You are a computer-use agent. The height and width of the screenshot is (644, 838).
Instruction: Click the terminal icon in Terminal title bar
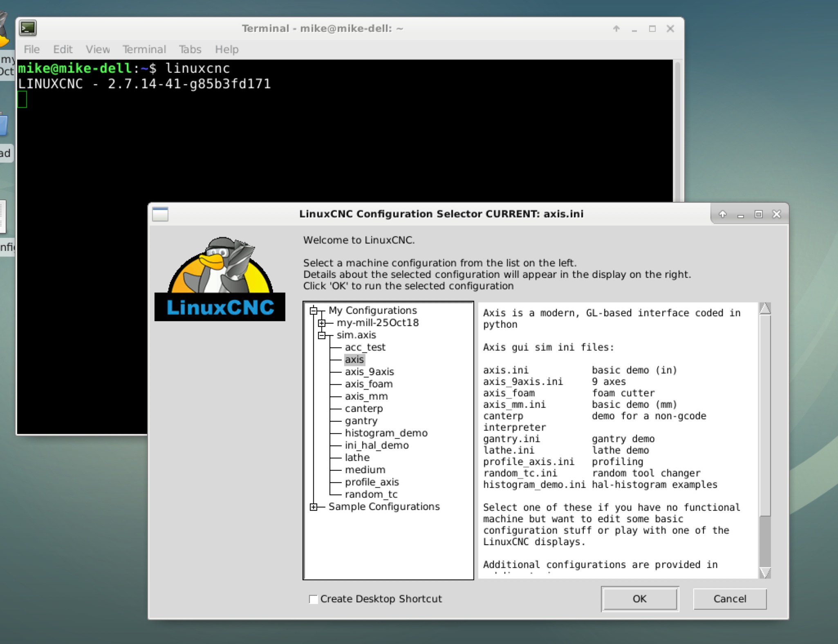[28, 28]
